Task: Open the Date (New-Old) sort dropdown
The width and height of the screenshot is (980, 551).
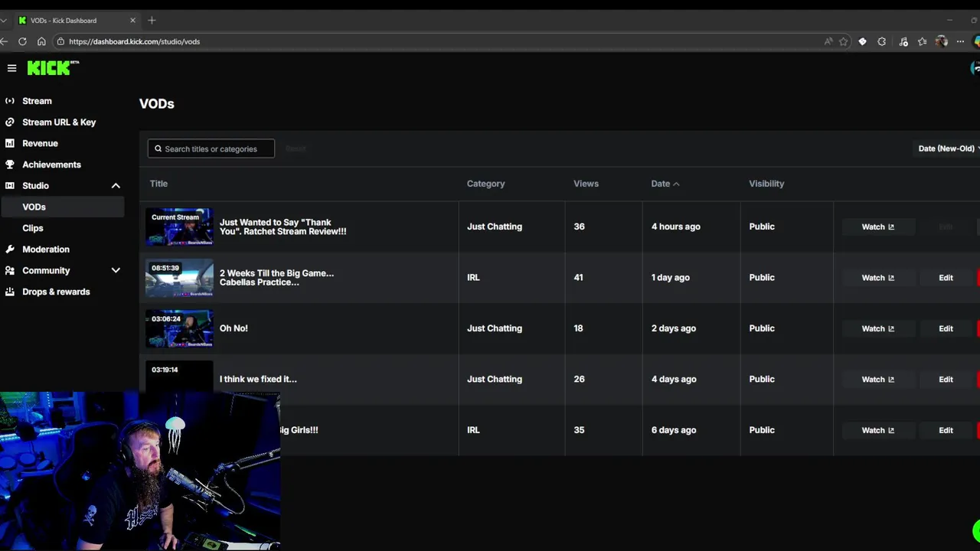Action: 948,148
